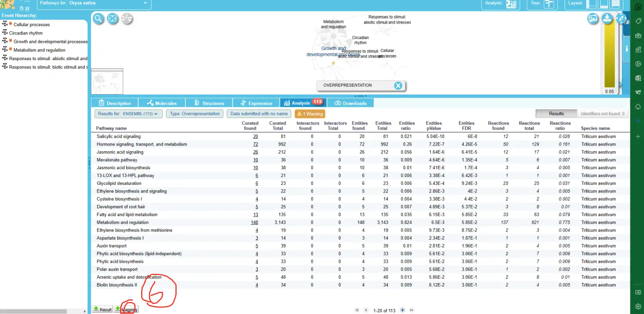Click the 1 Warning button
This screenshot has height=314, width=644.
(310, 114)
